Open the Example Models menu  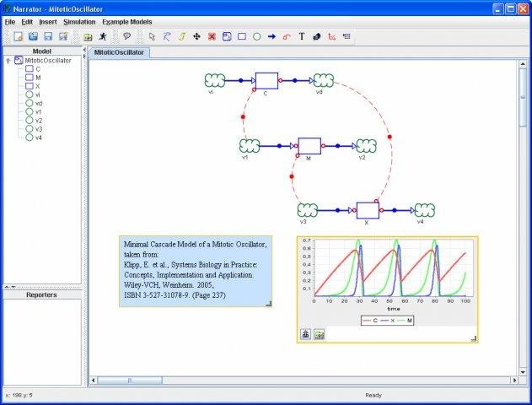click(x=127, y=22)
